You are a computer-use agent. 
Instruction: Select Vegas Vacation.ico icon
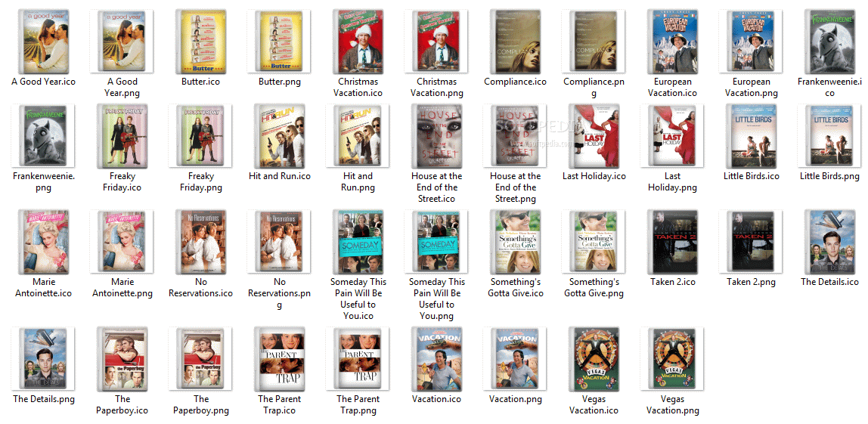pyautogui.click(x=594, y=359)
